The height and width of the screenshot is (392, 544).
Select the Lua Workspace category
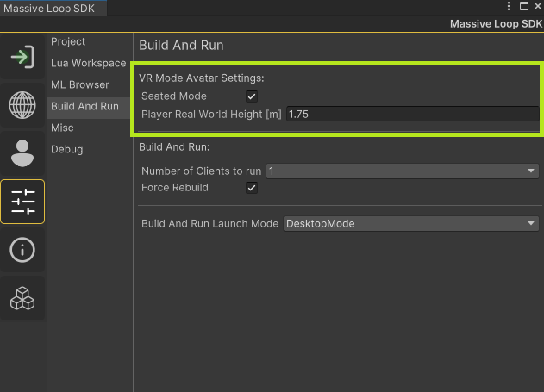88,63
